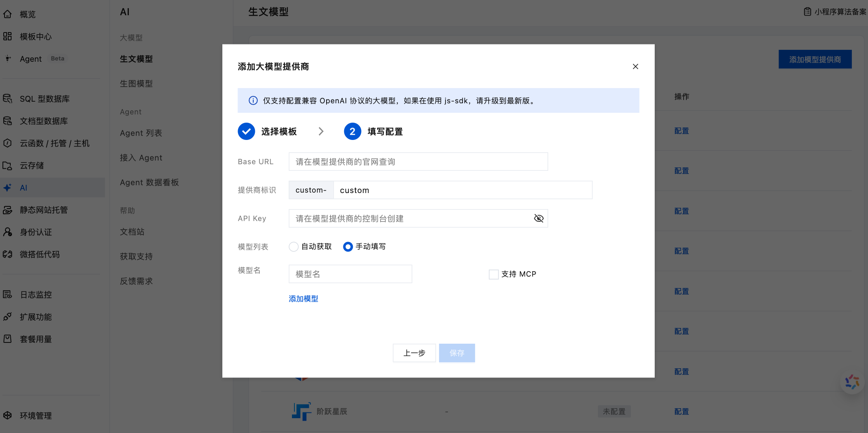Click the 日志监控 icon

tap(7, 295)
